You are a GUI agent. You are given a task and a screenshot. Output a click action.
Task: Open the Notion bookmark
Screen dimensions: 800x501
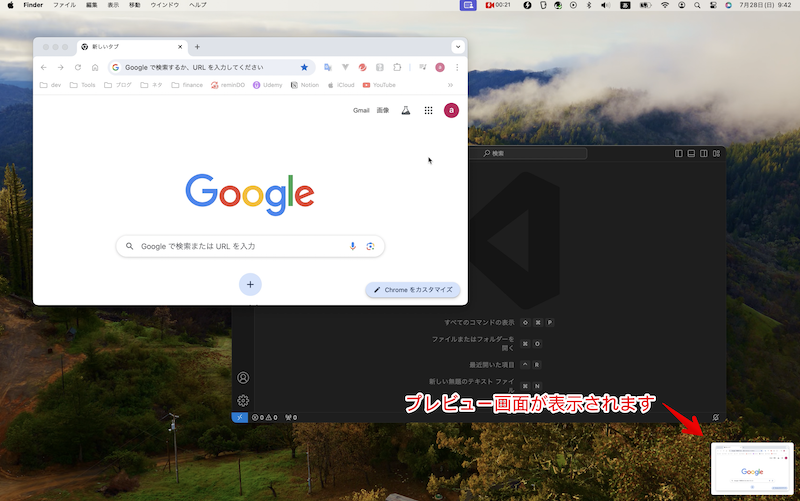[x=305, y=85]
